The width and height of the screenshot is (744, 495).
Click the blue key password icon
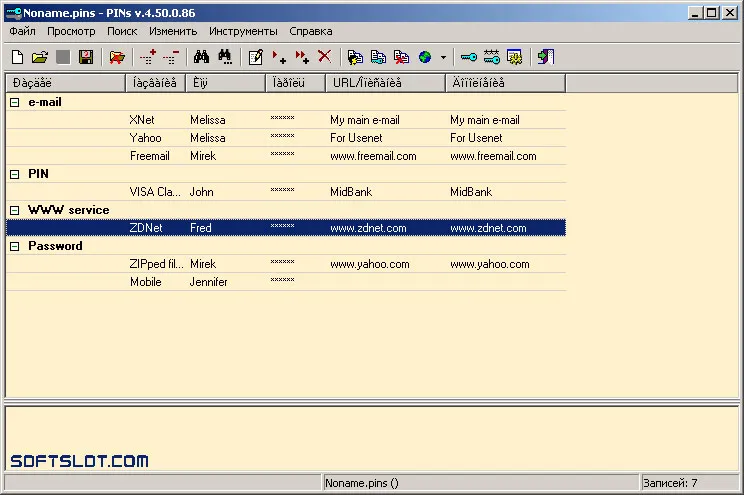pyautogui.click(x=468, y=57)
